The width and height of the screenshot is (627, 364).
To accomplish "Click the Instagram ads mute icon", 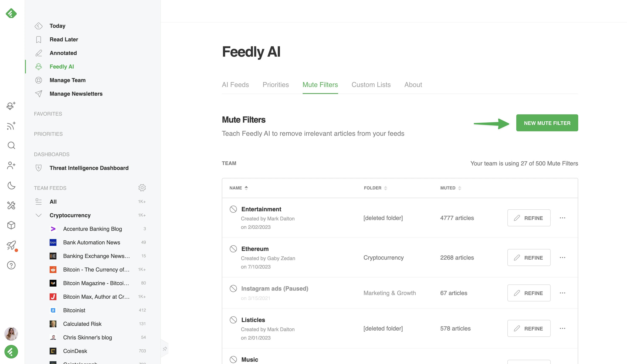I will coord(233,288).
